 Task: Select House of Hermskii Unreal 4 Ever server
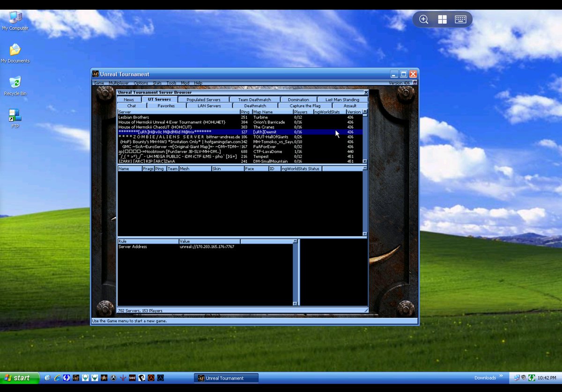[x=240, y=122]
